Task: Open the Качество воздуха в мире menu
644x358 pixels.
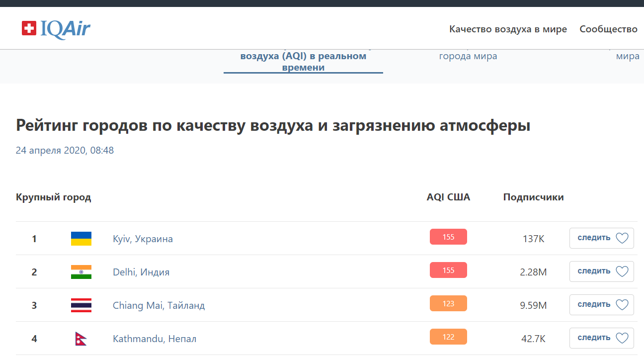Action: [507, 29]
